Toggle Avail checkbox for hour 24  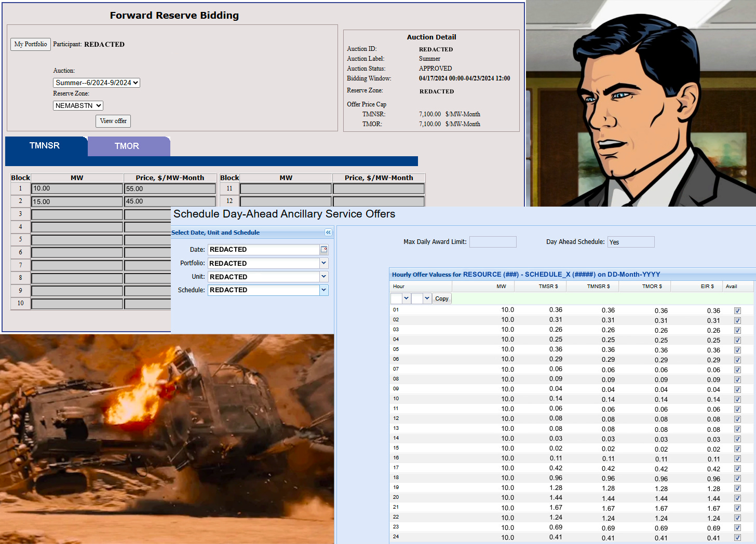pos(737,538)
